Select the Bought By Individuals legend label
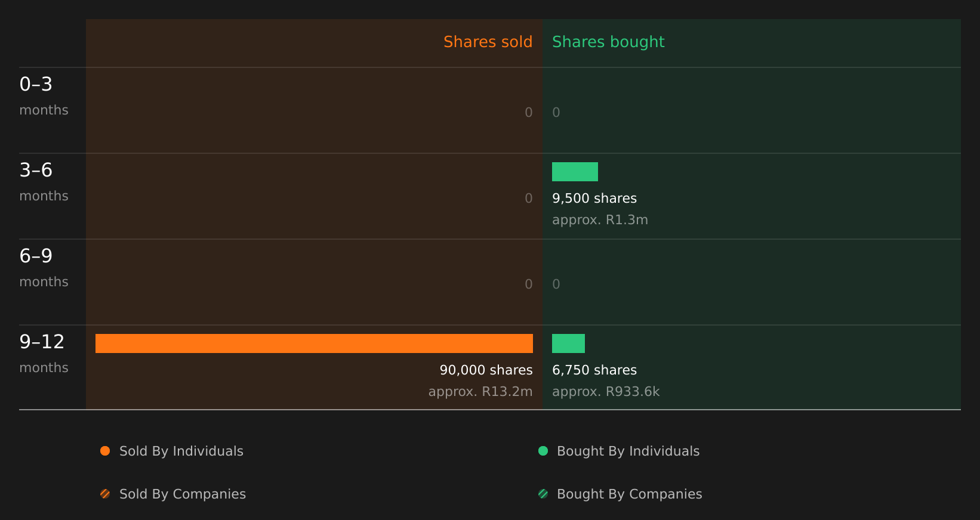 628,451
